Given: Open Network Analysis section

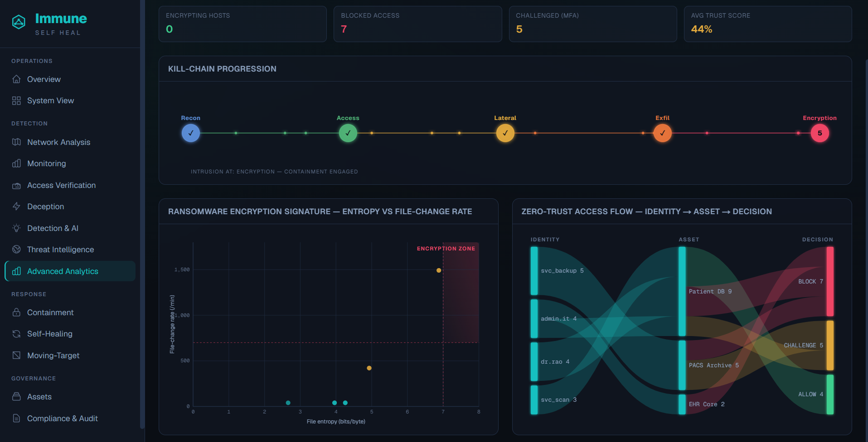Looking at the screenshot, I should (x=70, y=142).
